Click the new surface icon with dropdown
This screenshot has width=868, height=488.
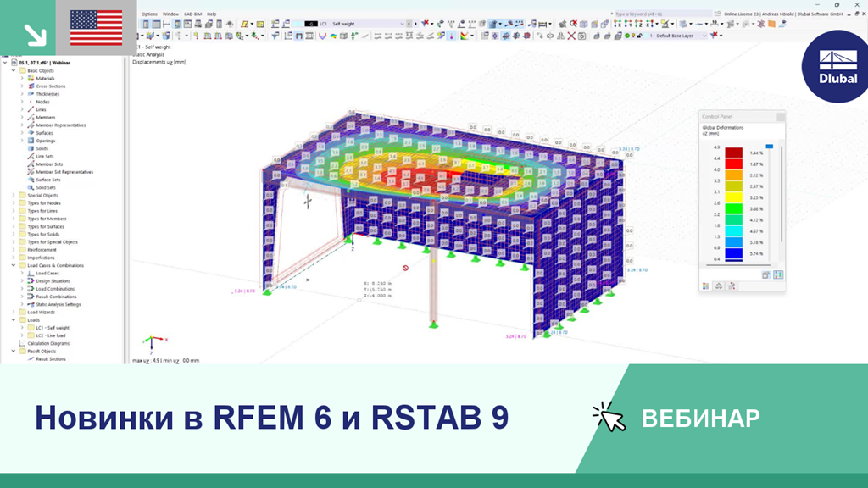pyautogui.click(x=247, y=24)
